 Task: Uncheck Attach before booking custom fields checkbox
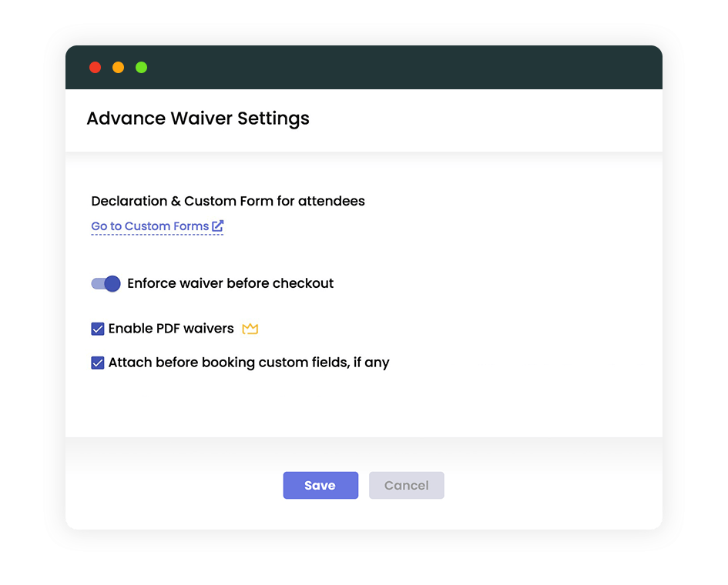point(98,363)
